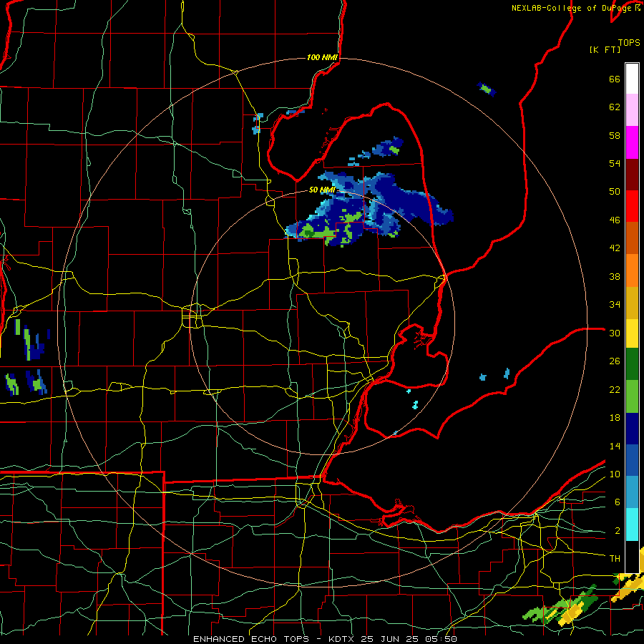This screenshot has width=644, height=644.
Task: Click the 26 legend value
Action: pyautogui.click(x=615, y=361)
